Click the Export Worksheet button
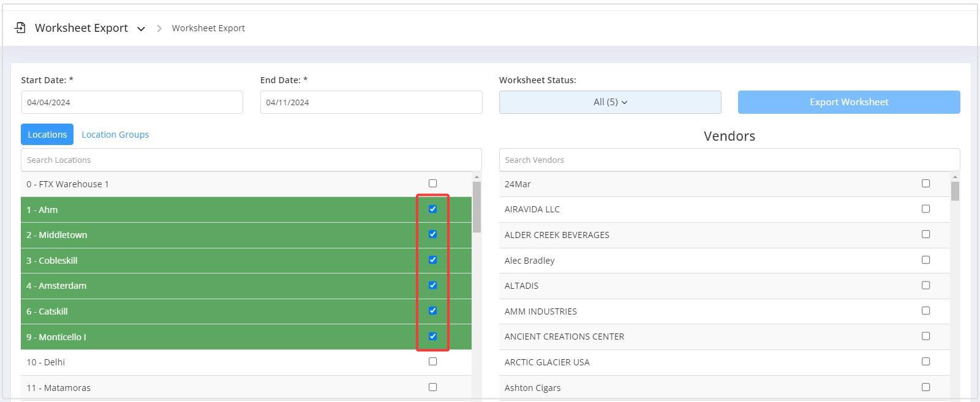The image size is (980, 402). coord(848,102)
